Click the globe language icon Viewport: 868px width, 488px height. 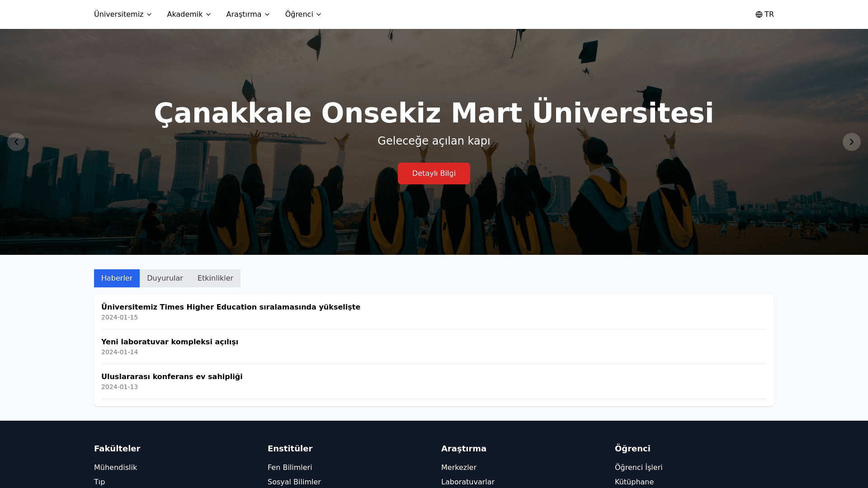click(759, 14)
